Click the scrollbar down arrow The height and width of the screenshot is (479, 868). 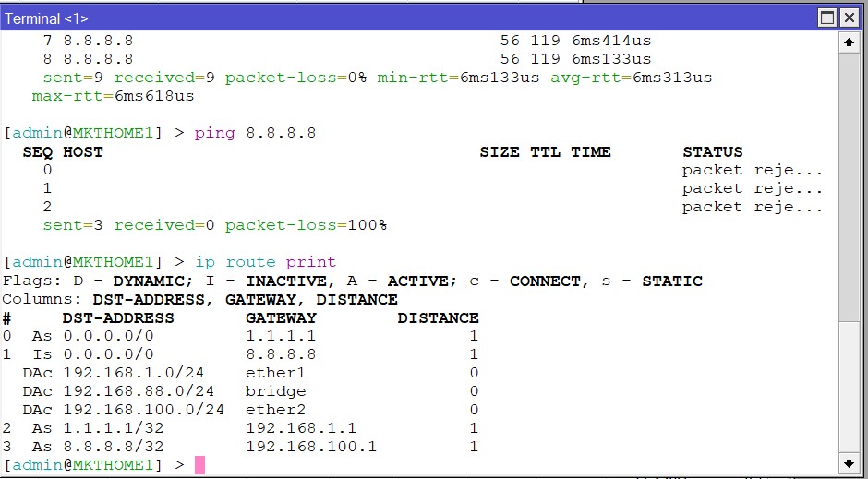[x=849, y=462]
